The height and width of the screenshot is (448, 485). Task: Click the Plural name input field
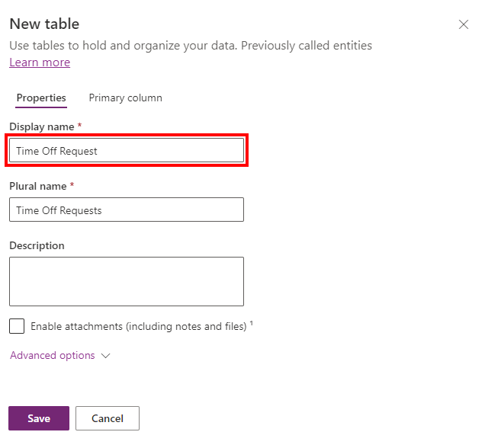[x=127, y=210]
